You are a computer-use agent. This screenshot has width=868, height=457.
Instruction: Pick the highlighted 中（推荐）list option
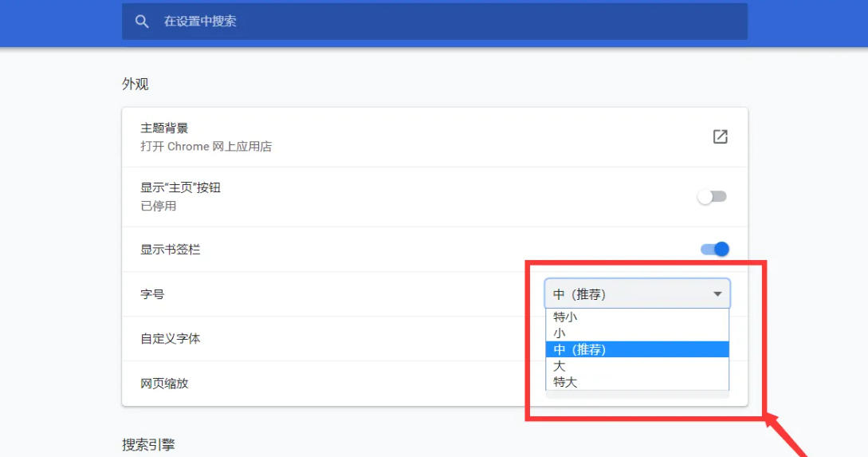click(579, 349)
